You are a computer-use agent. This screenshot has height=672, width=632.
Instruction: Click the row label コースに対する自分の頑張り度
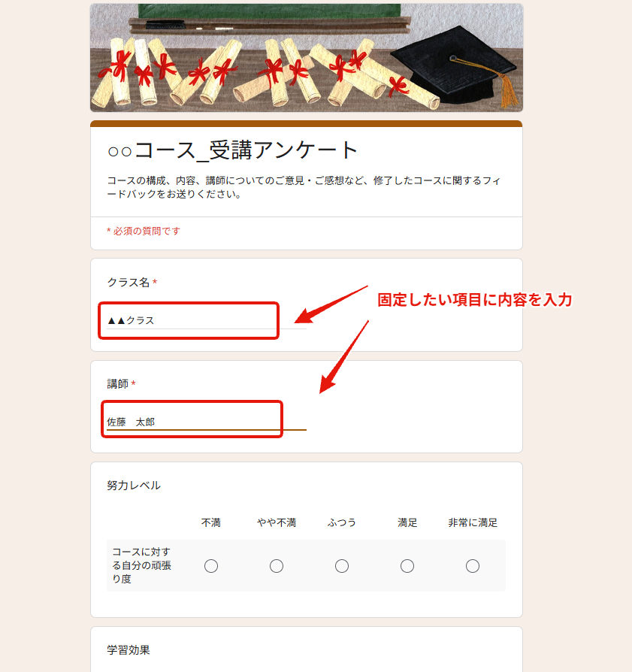[141, 565]
